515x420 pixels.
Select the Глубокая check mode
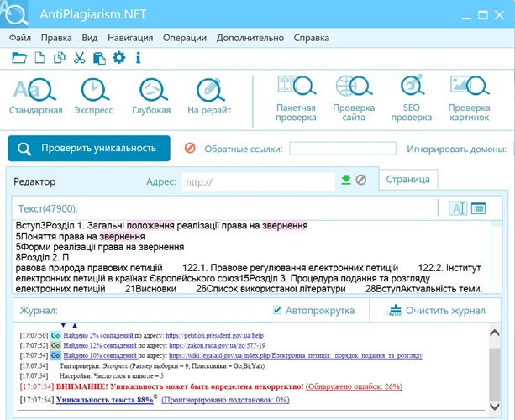click(151, 96)
